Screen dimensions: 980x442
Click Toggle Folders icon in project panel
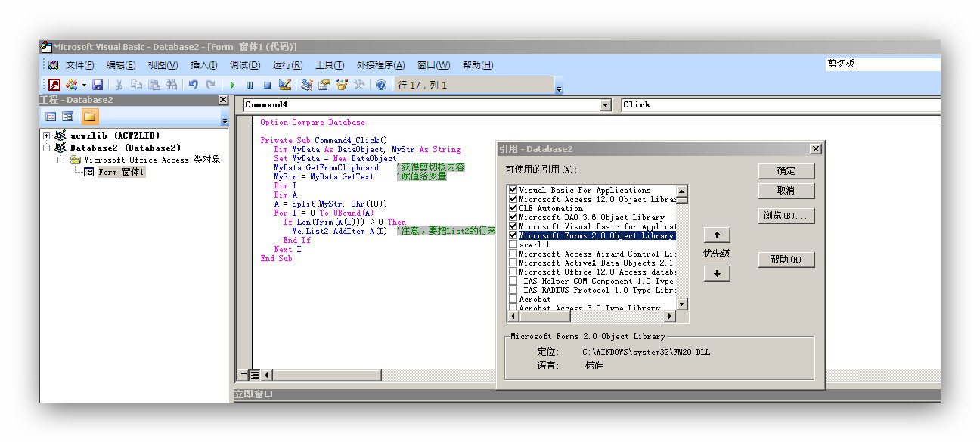(x=89, y=117)
